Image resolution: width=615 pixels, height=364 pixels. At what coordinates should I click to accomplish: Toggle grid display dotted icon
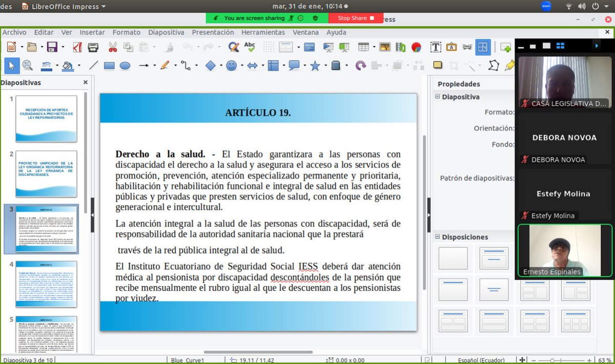(x=269, y=47)
